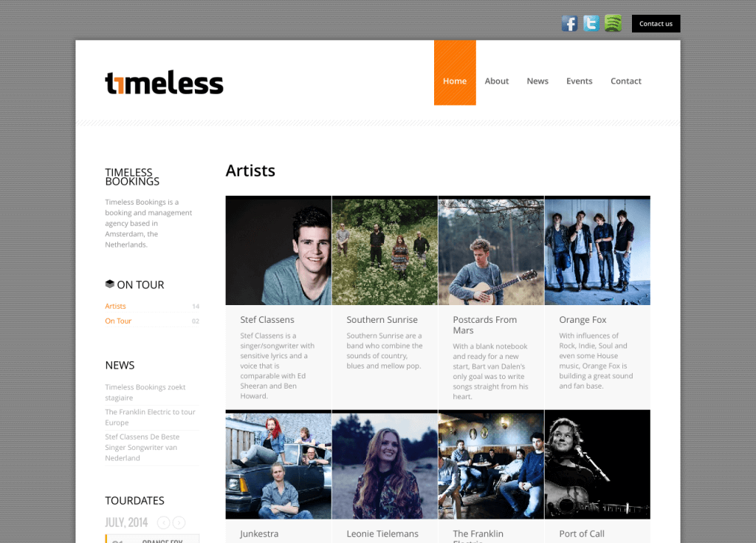The height and width of the screenshot is (543, 756).
Task: Click the On Tour layers icon
Action: (x=109, y=284)
